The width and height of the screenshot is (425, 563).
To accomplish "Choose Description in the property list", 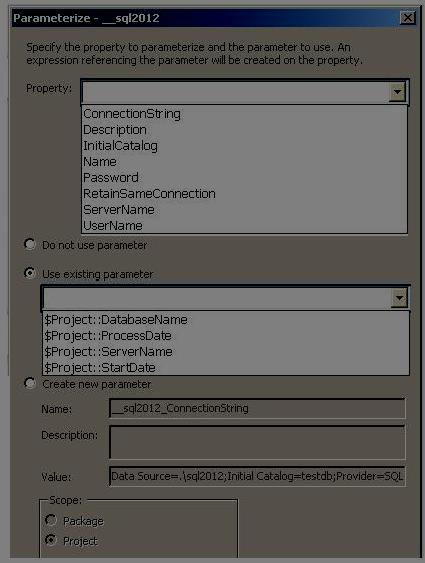I will click(x=244, y=130).
